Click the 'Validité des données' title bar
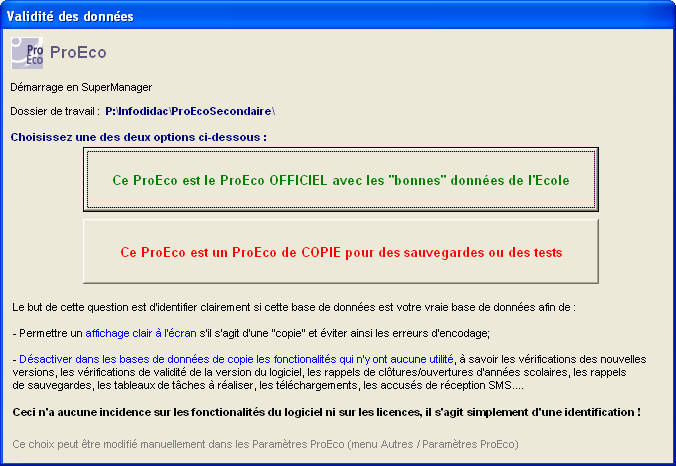 click(338, 16)
